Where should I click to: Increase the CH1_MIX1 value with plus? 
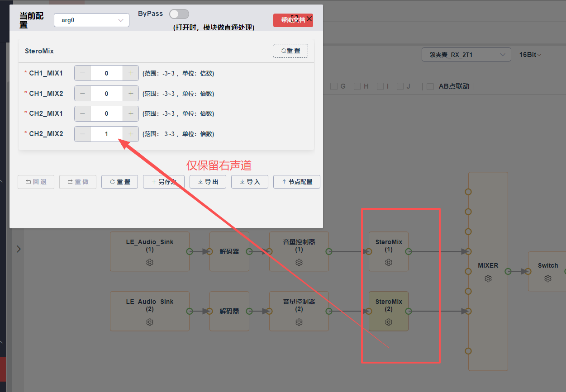coord(131,73)
